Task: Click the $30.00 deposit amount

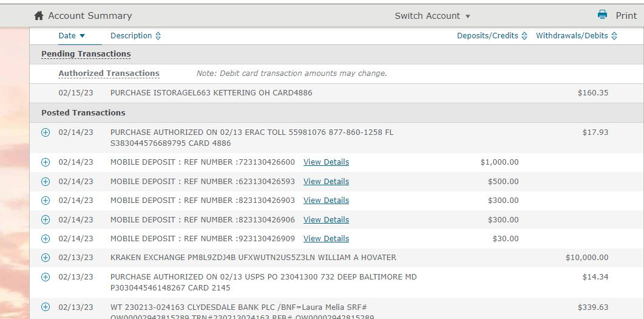Action: click(506, 238)
